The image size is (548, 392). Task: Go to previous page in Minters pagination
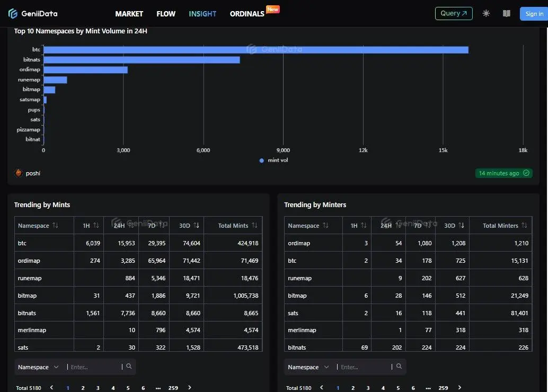click(322, 387)
